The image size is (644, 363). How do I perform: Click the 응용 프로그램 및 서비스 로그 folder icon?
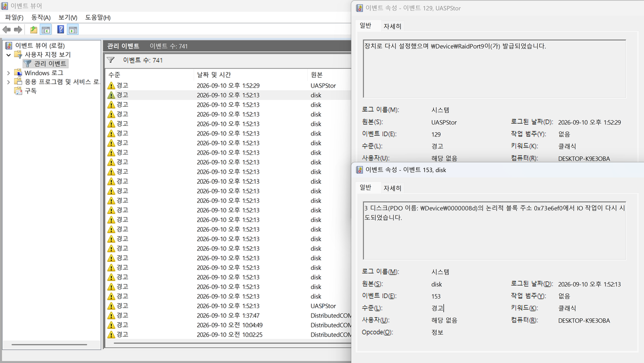[x=18, y=82]
